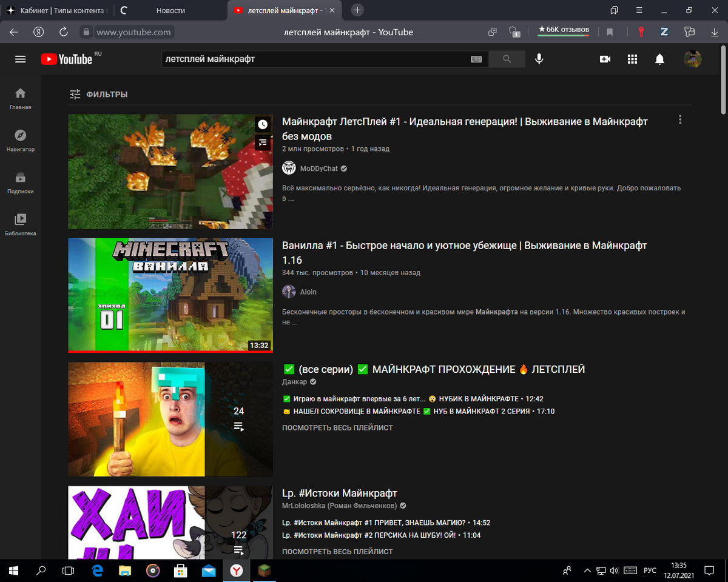This screenshot has height=582, width=728.
Task: Click the MoDDyChat channel avatar
Action: (289, 169)
